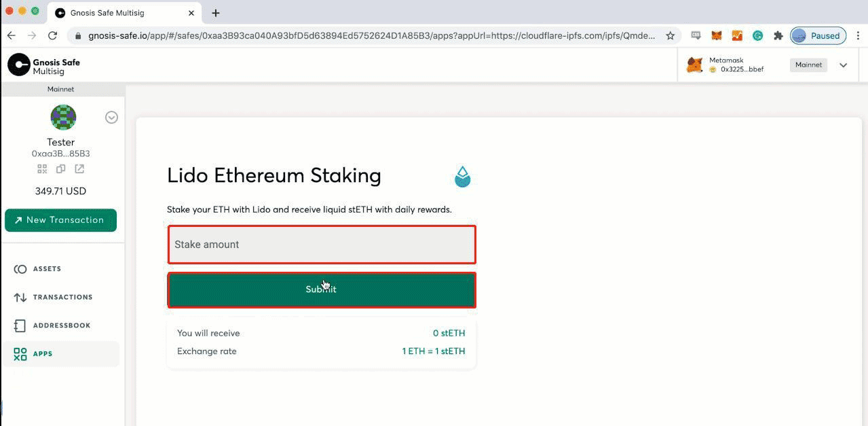Select the Apps sidebar icon
This screenshot has height=426, width=868.
coord(20,353)
